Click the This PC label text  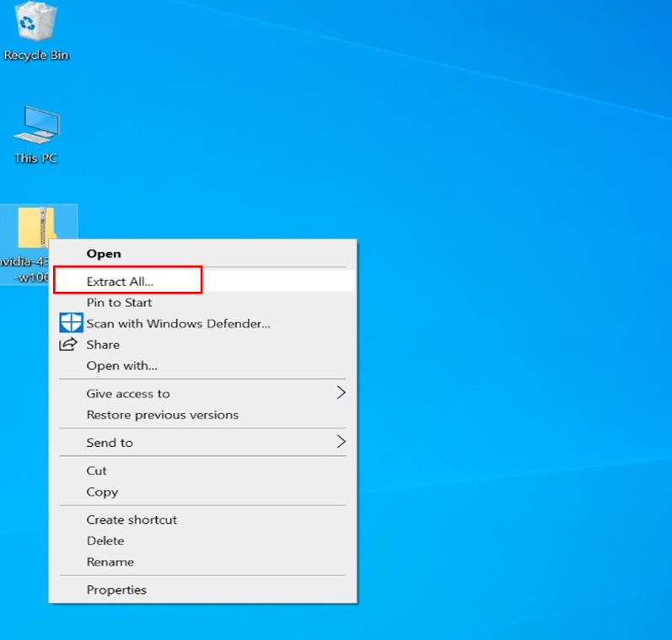[36, 159]
